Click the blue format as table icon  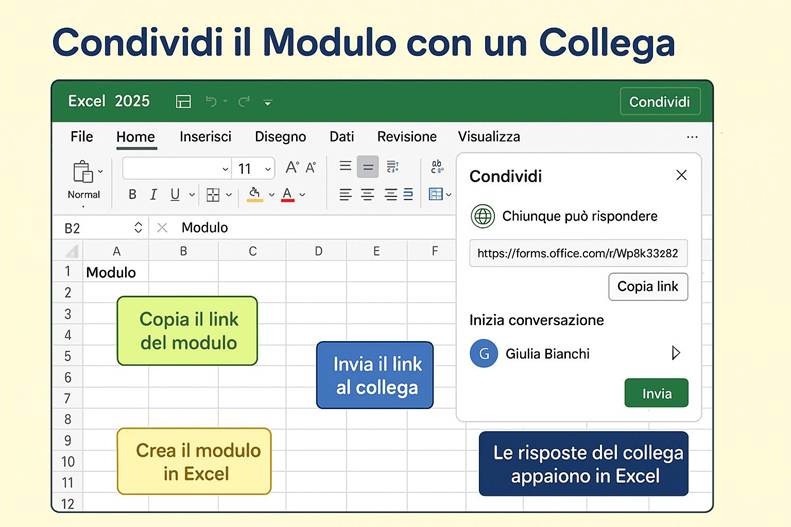435,194
